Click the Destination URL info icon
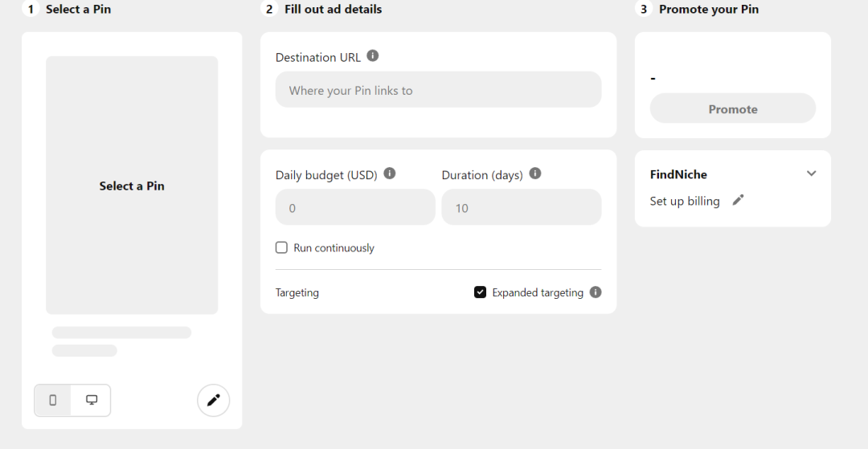The image size is (868, 449). click(x=372, y=56)
